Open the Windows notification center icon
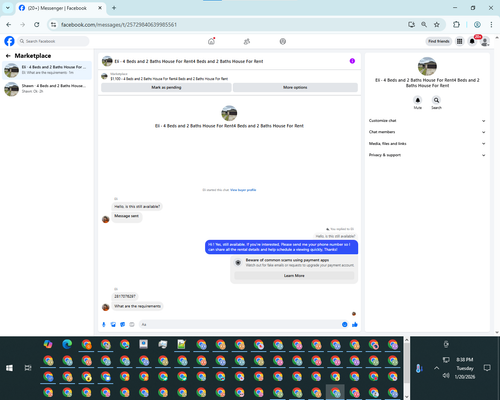500x400 pixels. pyautogui.click(x=487, y=368)
